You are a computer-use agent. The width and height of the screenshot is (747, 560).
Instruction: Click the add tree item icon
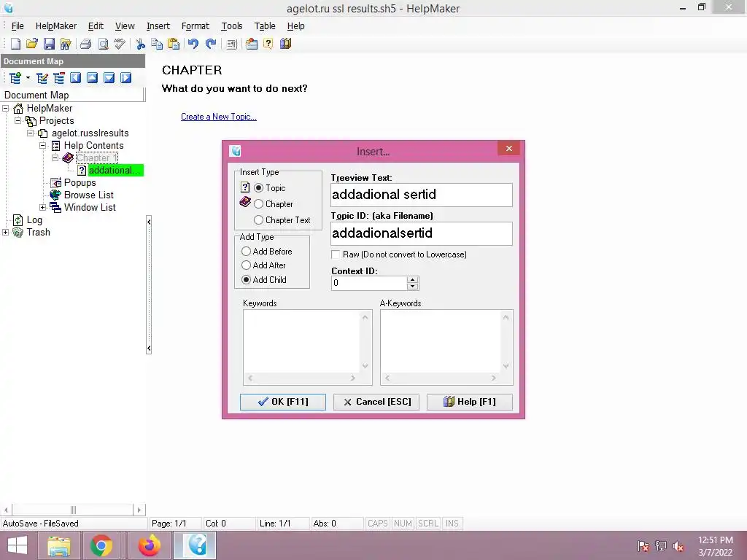15,77
